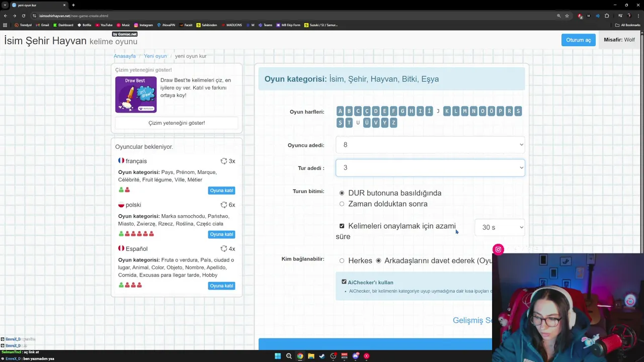Open OBS from taskbar

tap(333, 356)
